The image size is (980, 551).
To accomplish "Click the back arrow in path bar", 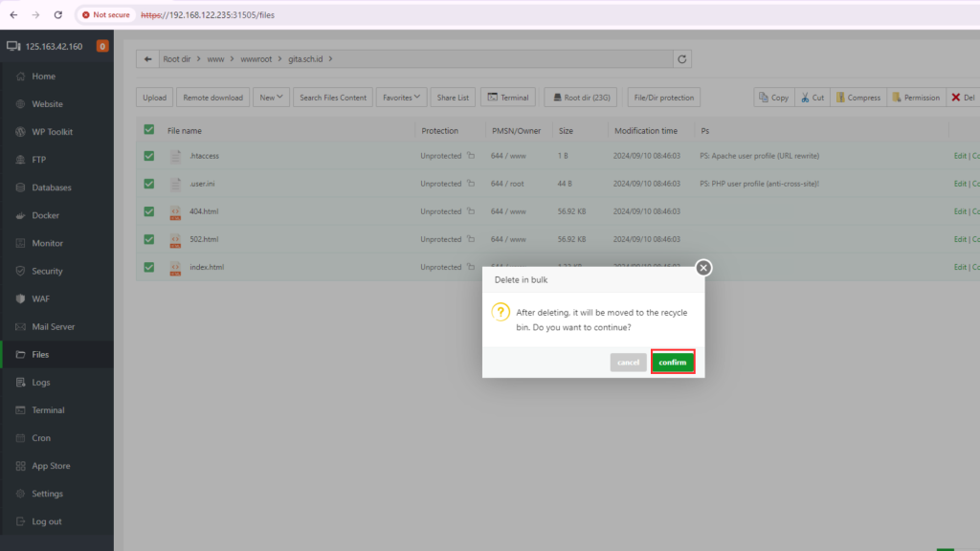I will click(x=147, y=59).
